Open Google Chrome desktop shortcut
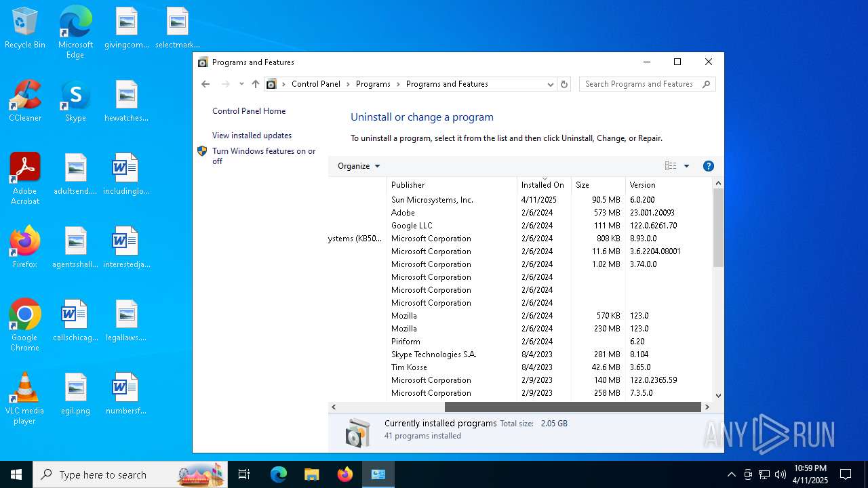 25,325
